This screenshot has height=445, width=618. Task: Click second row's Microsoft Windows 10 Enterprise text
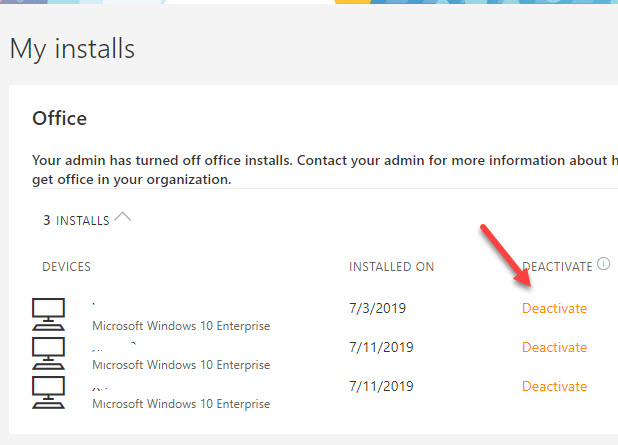point(181,365)
